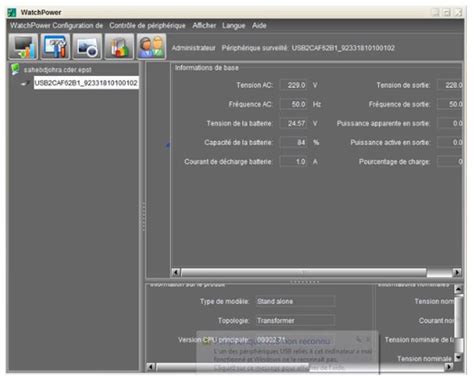Select the USB2CAF62B1_92331810100102 tree device
Screen dimensions: 474x378
click(x=86, y=83)
